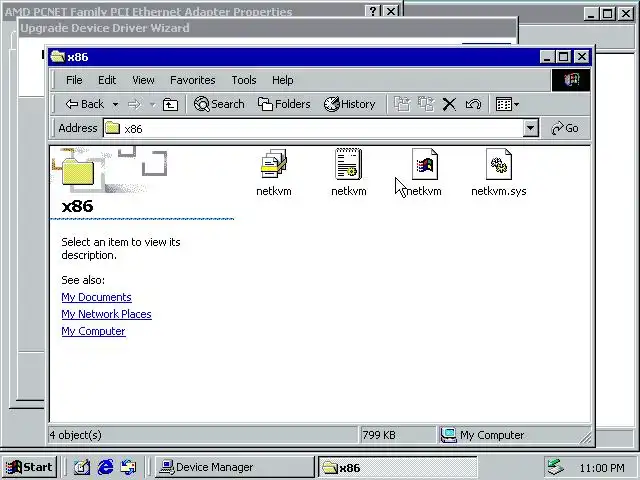Click the Address bar field showing x86
Image resolution: width=640 pixels, height=480 pixels.
click(x=313, y=129)
